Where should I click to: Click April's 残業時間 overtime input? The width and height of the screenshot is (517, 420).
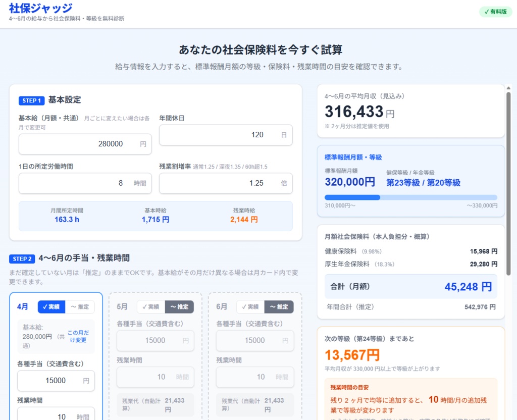tap(56, 415)
